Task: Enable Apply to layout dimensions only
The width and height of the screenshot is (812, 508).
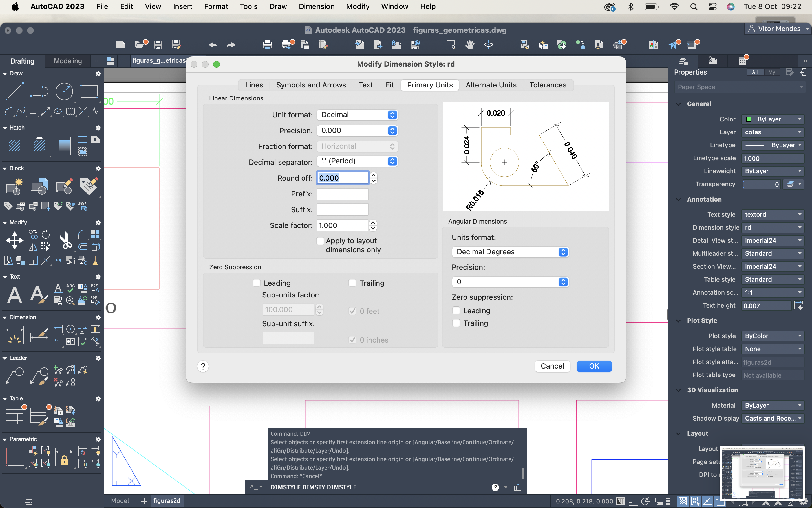Action: 321,241
